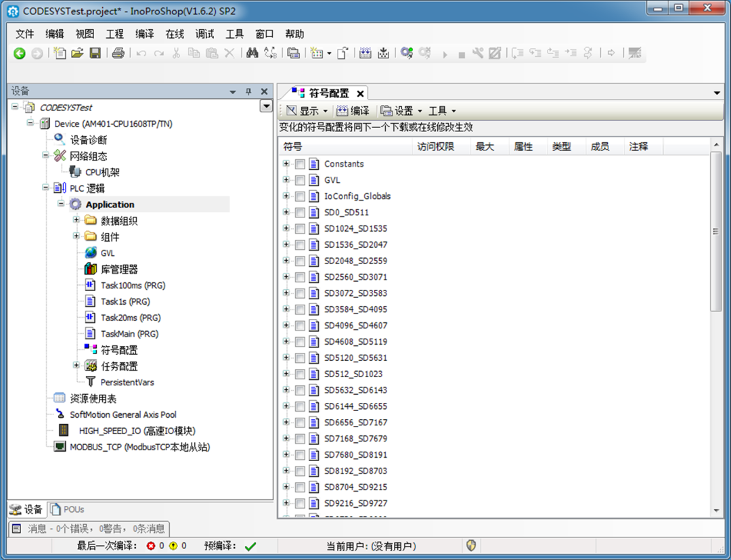The height and width of the screenshot is (560, 731).
Task: Print using the printer toolbar icon
Action: (118, 53)
